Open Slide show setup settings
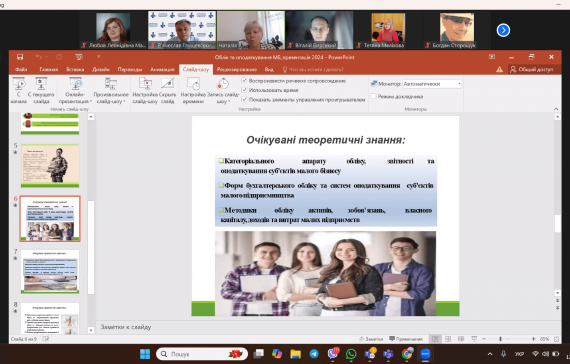570x364 pixels. (145, 91)
